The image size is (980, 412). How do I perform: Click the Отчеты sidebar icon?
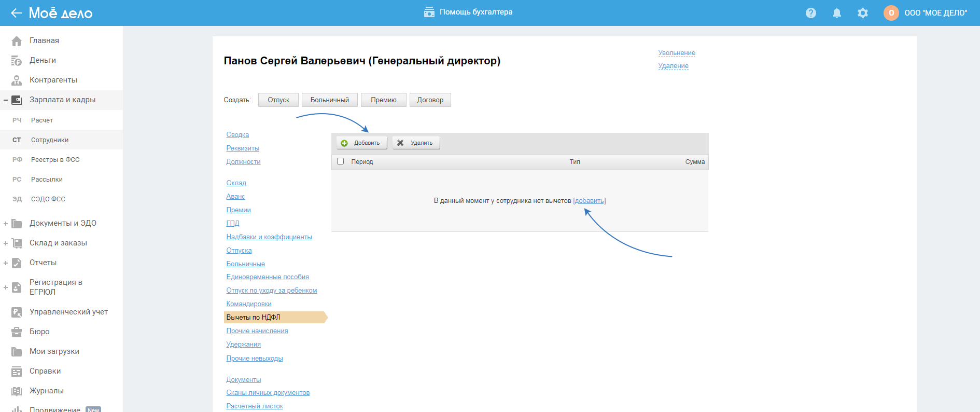point(17,263)
